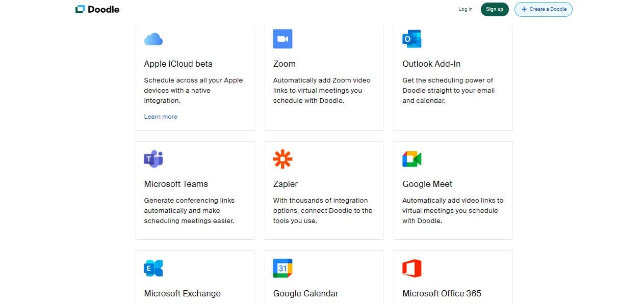Click the Outlook Add-In icon
644x304 pixels.
pos(411,39)
